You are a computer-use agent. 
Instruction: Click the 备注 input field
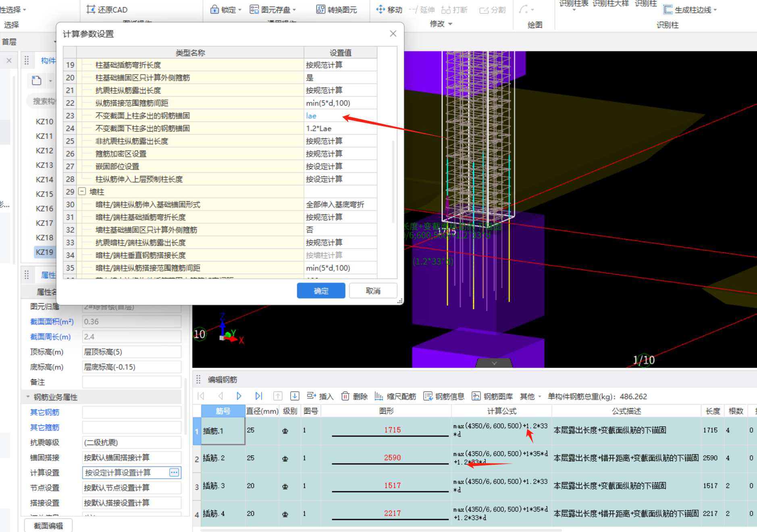(132, 382)
